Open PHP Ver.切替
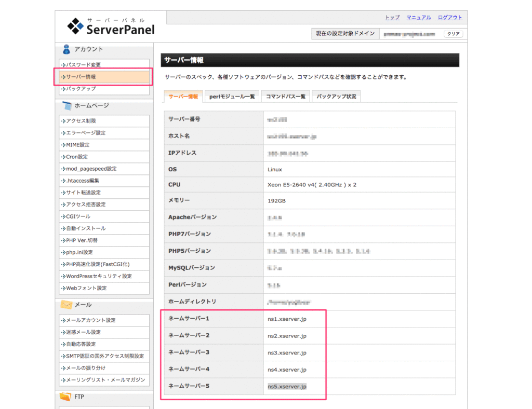532x409 pixels. [x=104, y=240]
